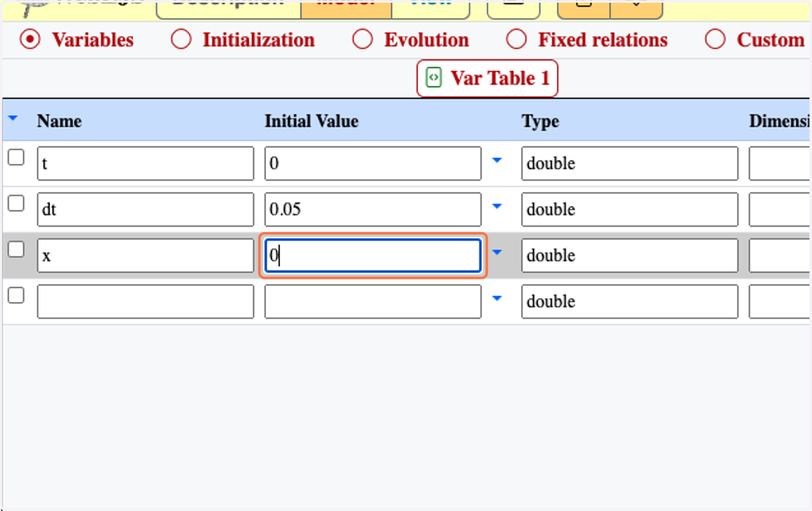
Task: Click the Name field containing dt
Action: tap(145, 210)
